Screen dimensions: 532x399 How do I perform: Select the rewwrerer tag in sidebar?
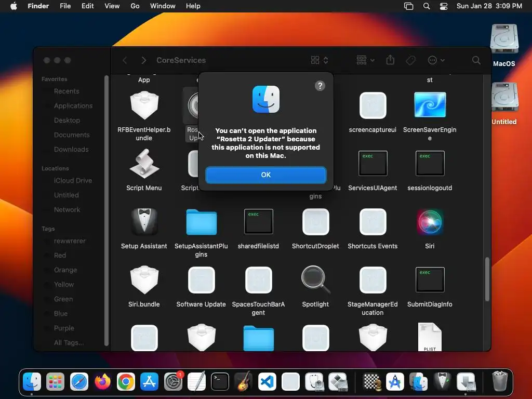[70, 241]
